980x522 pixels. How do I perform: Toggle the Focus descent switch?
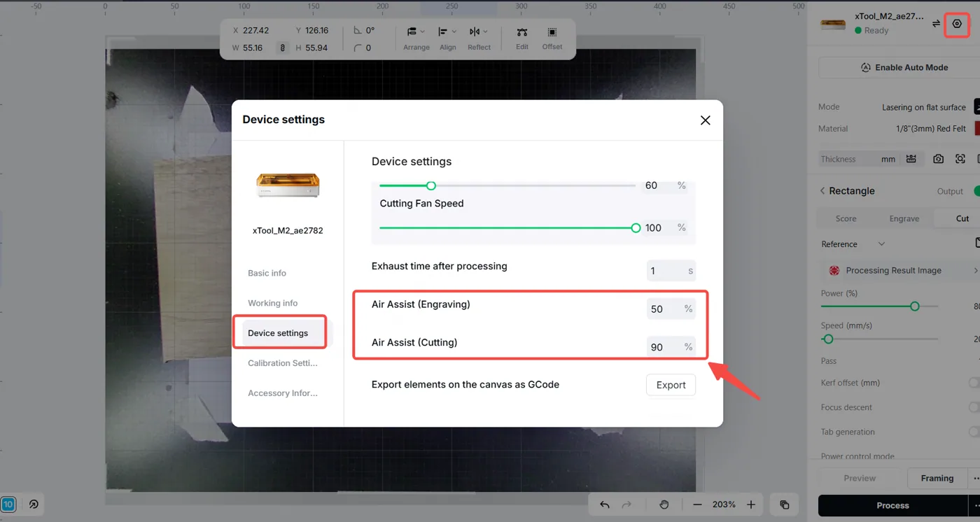pos(974,407)
